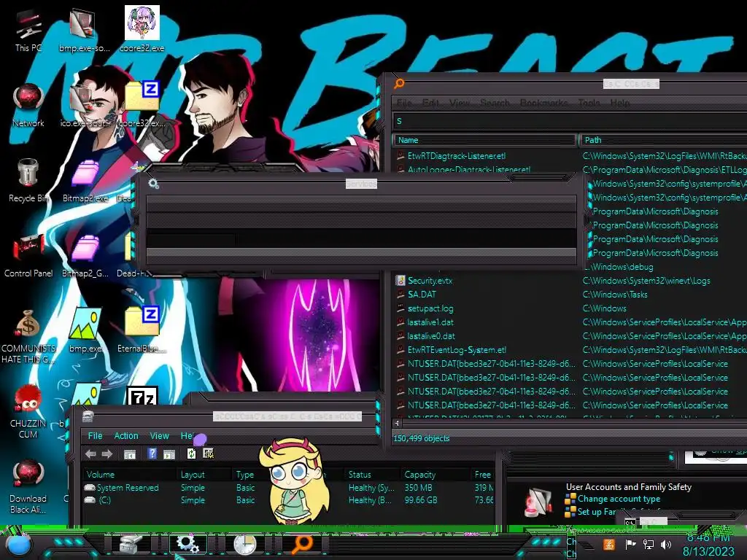Select SA.DAT in Everything results
This screenshot has width=747, height=560.
(422, 295)
